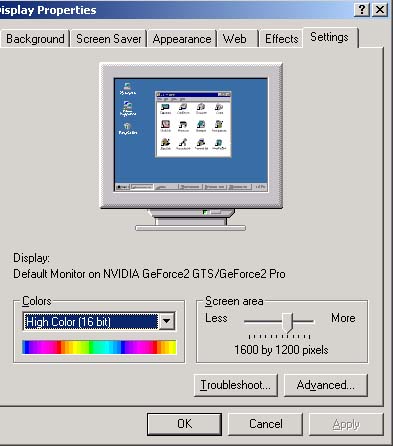This screenshot has width=393, height=446.
Task: Select the High Color (16 bit) field
Action: click(91, 322)
